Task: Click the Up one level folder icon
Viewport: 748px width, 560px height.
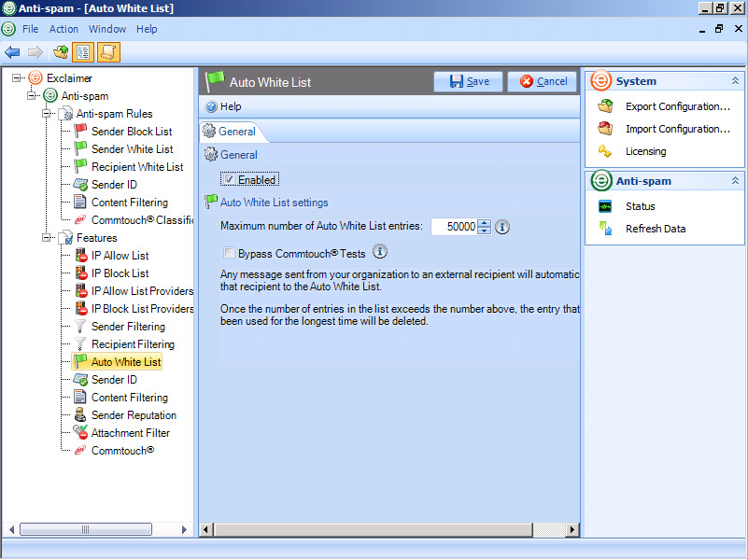Action: click(x=61, y=52)
